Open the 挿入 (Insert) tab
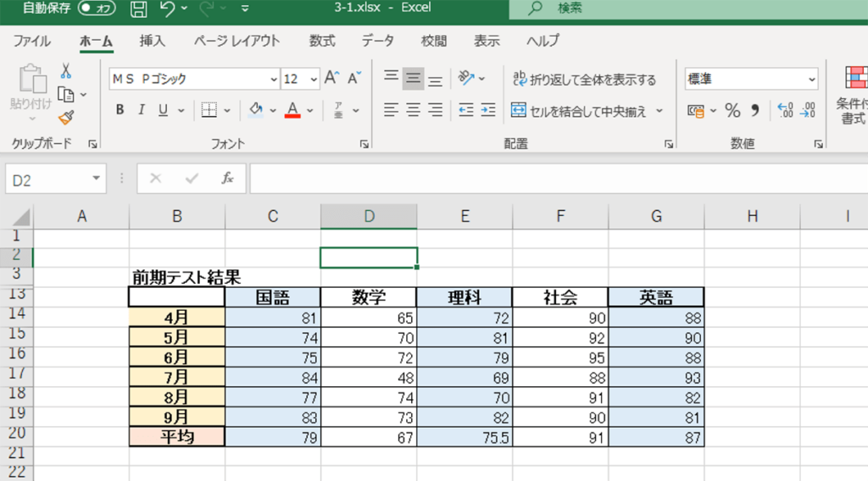Viewport: 868px width, 481px height. (153, 41)
